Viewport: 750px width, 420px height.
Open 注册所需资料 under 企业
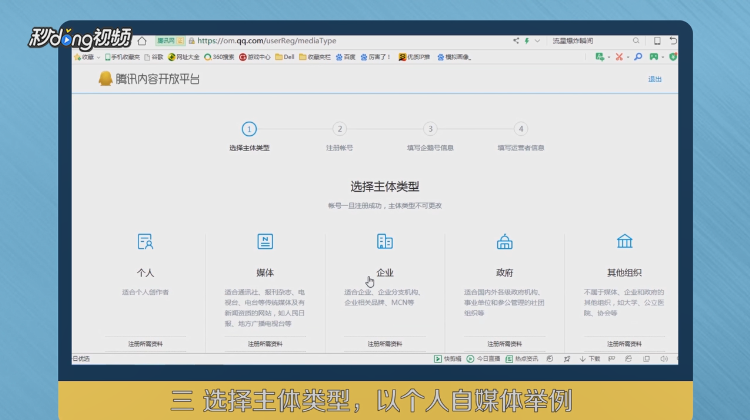click(385, 344)
